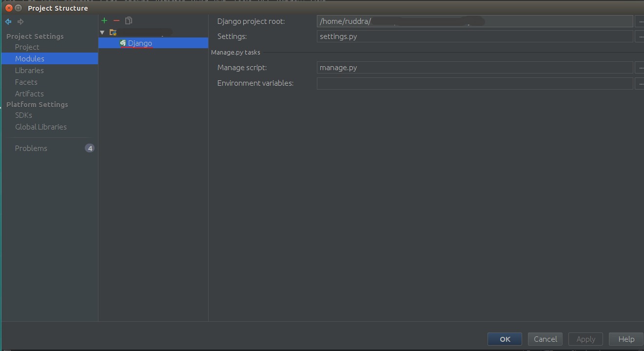This screenshot has height=351, width=644.
Task: Click the forward navigation arrow
Action: point(20,21)
